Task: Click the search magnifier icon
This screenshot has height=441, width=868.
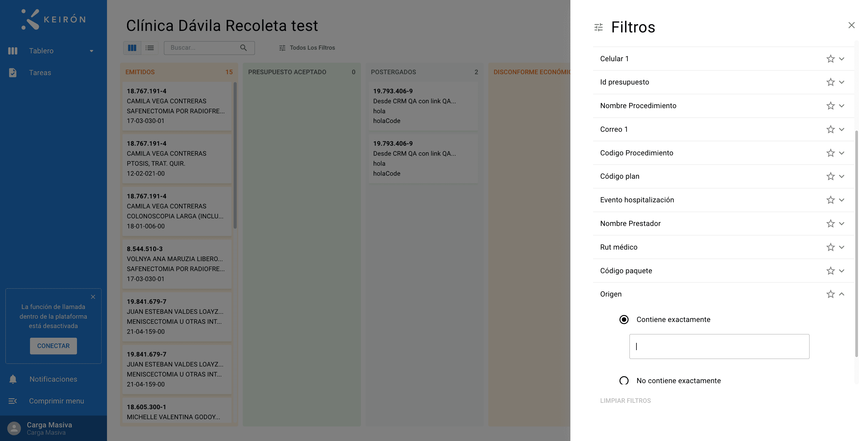Action: pos(243,48)
